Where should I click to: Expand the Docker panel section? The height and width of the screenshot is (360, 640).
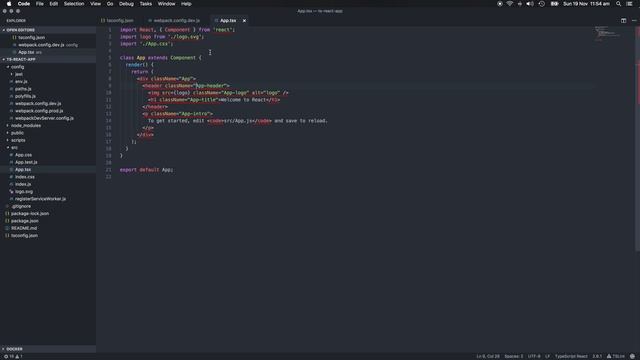pos(48,349)
